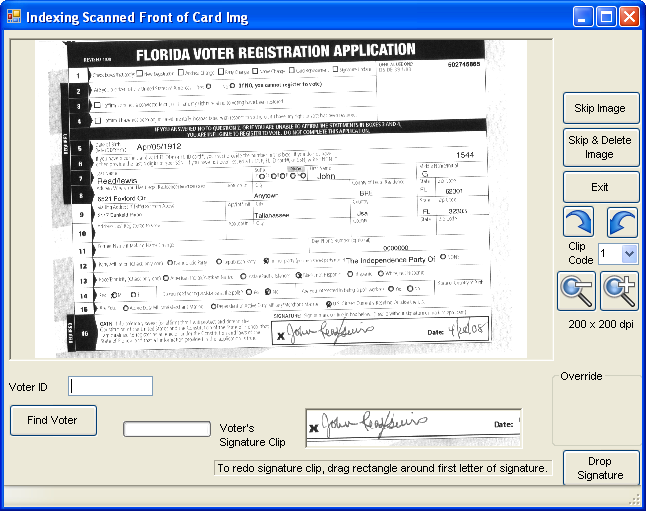
Task: Click the Clip Code label
Action: 580,253
